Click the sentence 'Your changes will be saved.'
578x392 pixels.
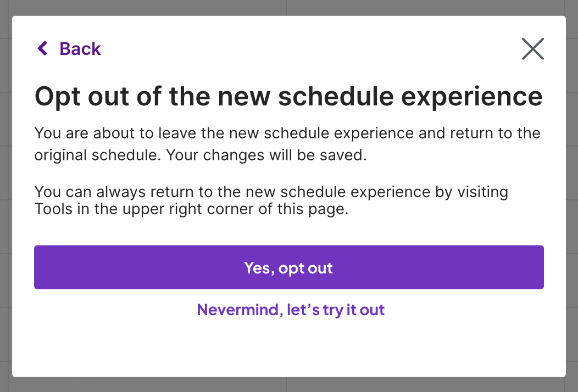(x=266, y=155)
